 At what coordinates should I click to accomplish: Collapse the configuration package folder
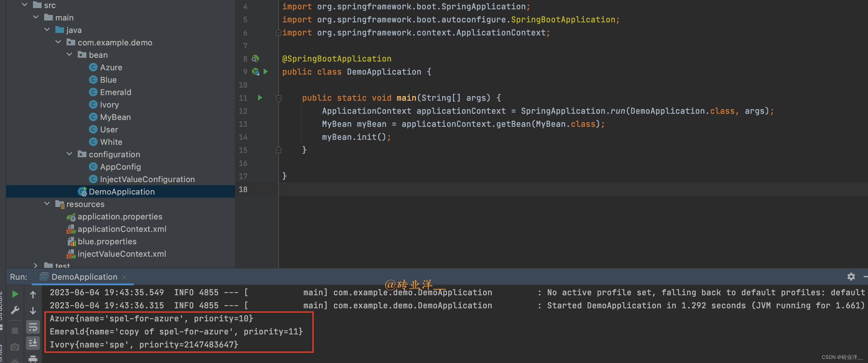pyautogui.click(x=69, y=154)
